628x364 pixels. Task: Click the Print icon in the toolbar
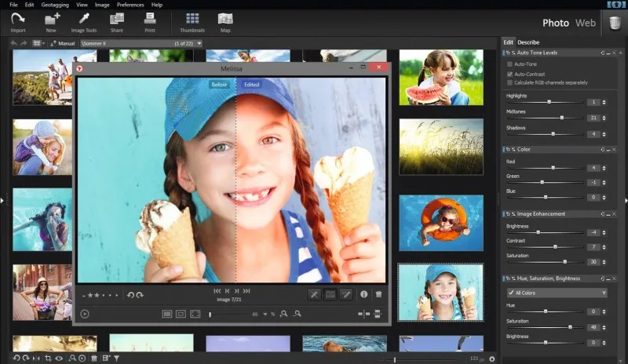150,20
